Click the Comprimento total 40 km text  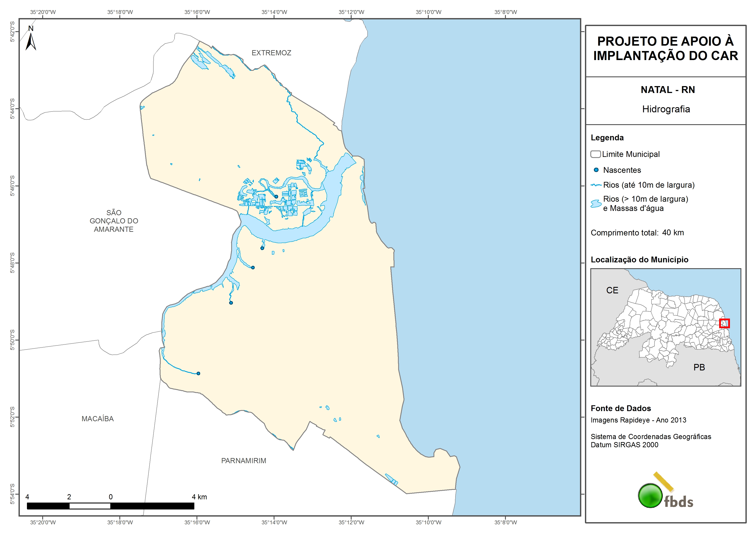(637, 233)
